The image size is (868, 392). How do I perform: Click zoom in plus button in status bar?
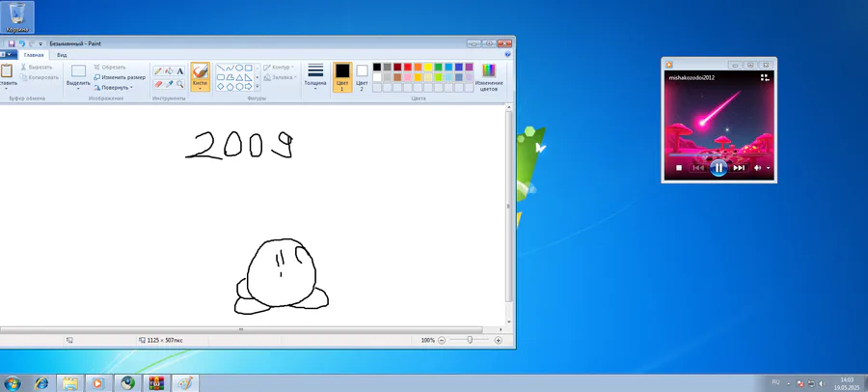pyautogui.click(x=499, y=341)
